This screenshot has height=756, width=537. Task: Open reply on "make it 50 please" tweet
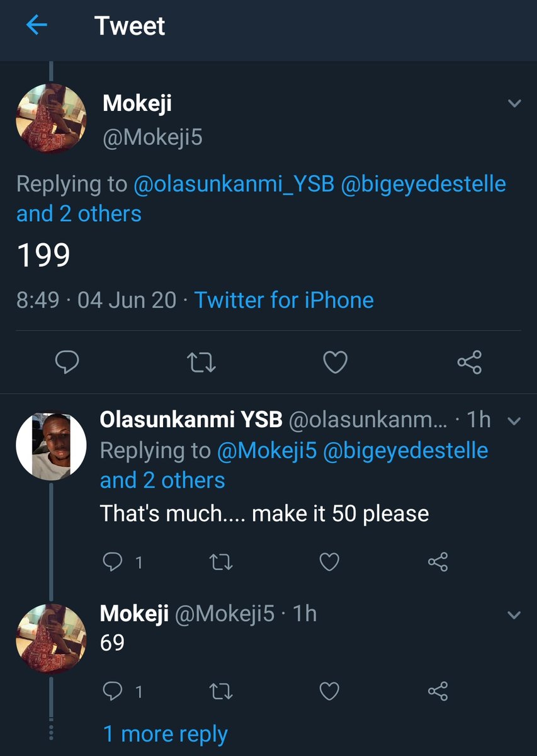pos(112,561)
